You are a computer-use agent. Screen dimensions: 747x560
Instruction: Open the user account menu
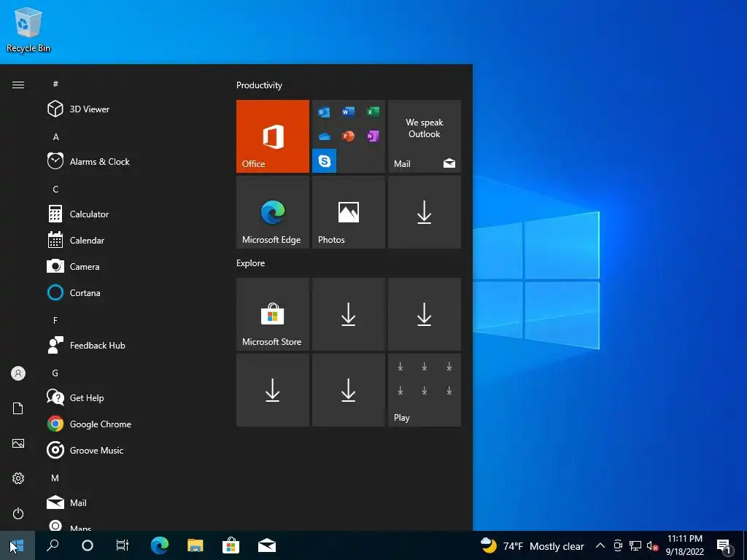click(18, 373)
